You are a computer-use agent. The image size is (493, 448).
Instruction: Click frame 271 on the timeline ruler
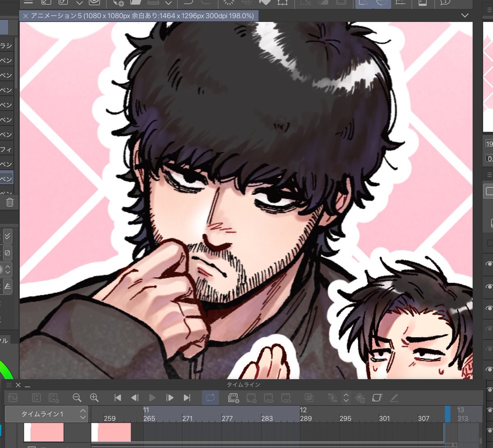pyautogui.click(x=187, y=418)
